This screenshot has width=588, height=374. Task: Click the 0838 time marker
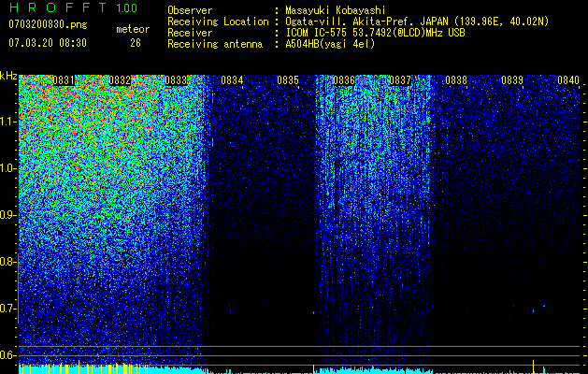[456, 80]
